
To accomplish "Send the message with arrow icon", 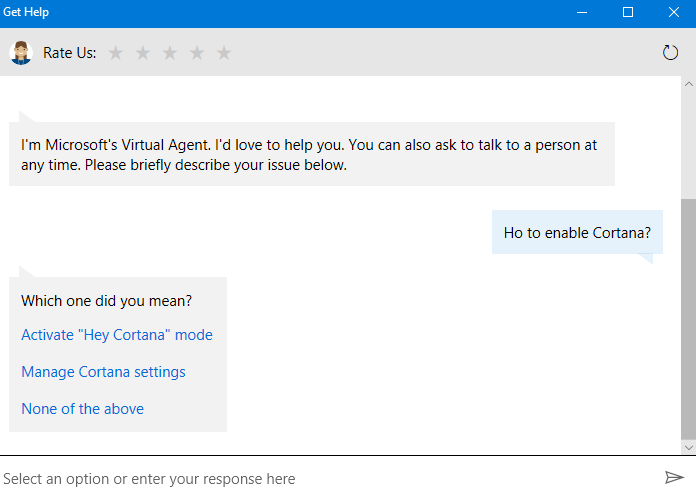I will coord(673,477).
